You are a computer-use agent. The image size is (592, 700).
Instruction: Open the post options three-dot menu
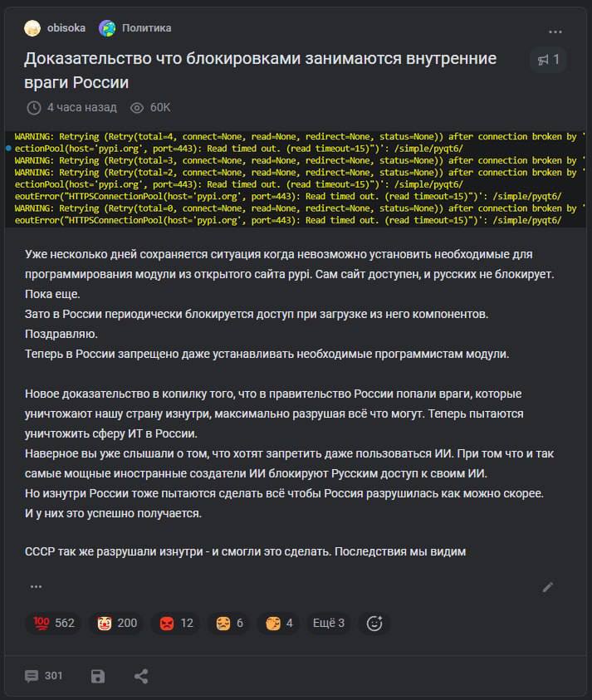click(555, 32)
